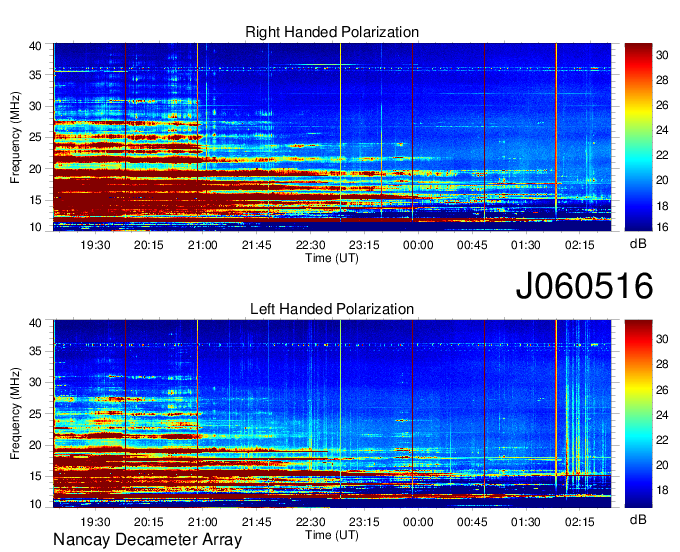Click the "26" value on the upper dB color scale

pos(662,105)
